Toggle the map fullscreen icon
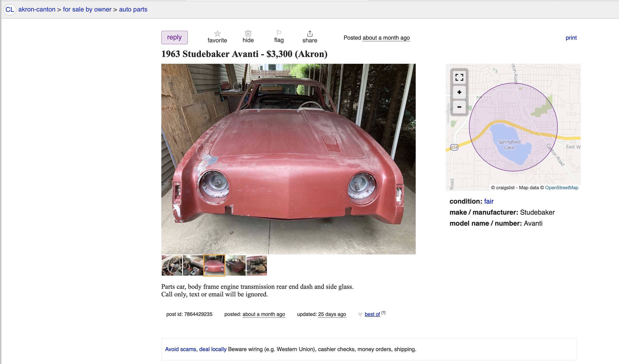 pos(459,77)
